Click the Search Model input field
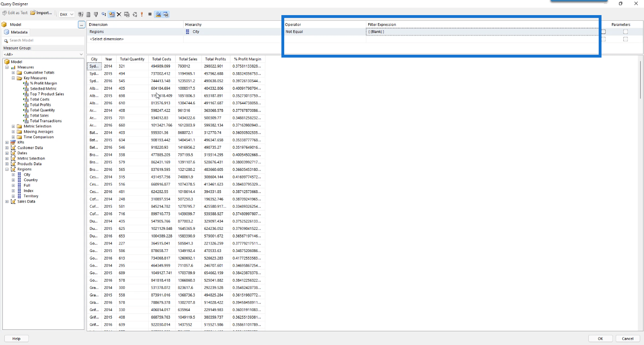The width and height of the screenshot is (644, 345). point(43,40)
